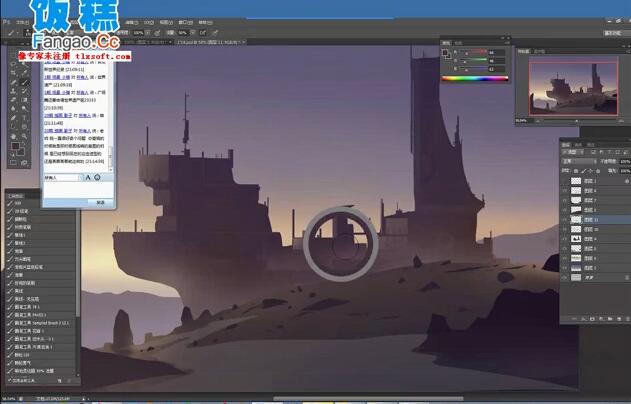Select the Brush tool in the toolbox
The width and height of the screenshot is (631, 404).
pyautogui.click(x=24, y=82)
